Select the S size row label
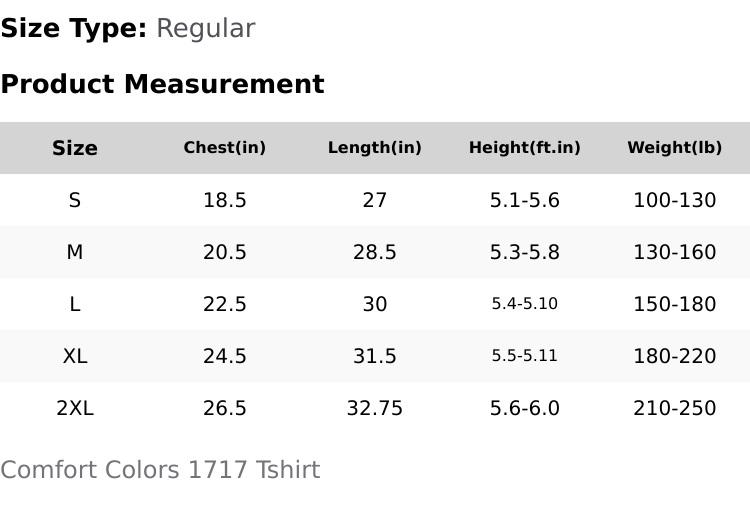This screenshot has width=750, height=506. (75, 200)
